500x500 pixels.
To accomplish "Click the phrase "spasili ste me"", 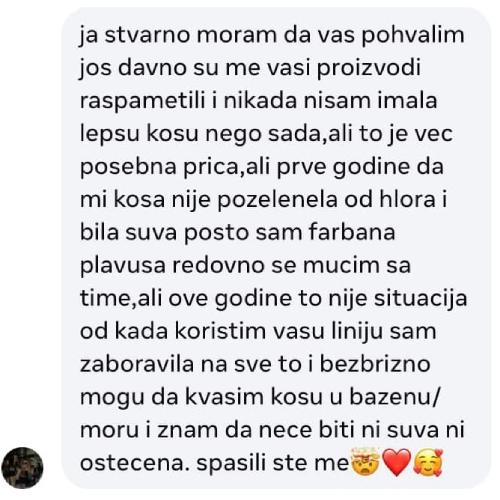I will click(x=272, y=464).
